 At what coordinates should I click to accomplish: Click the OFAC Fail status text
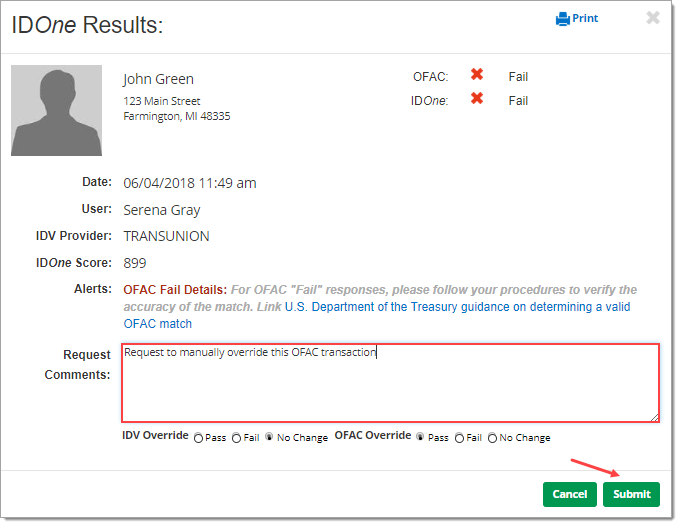[x=518, y=77]
